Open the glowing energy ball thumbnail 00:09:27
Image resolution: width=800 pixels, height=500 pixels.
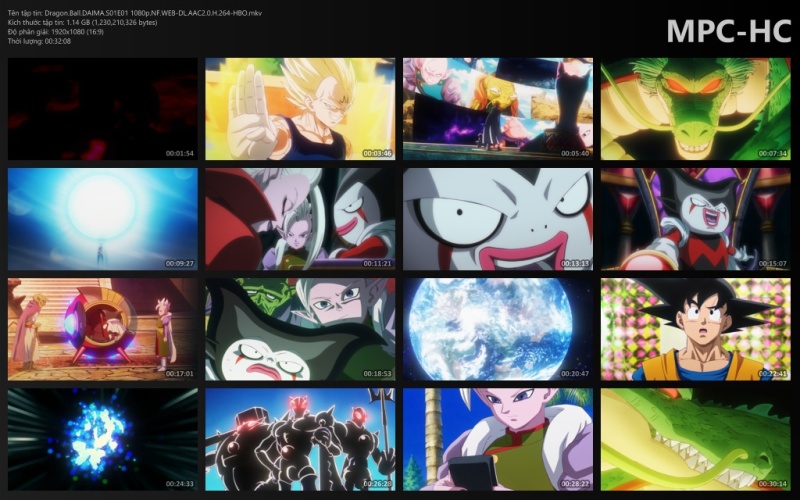pos(103,219)
